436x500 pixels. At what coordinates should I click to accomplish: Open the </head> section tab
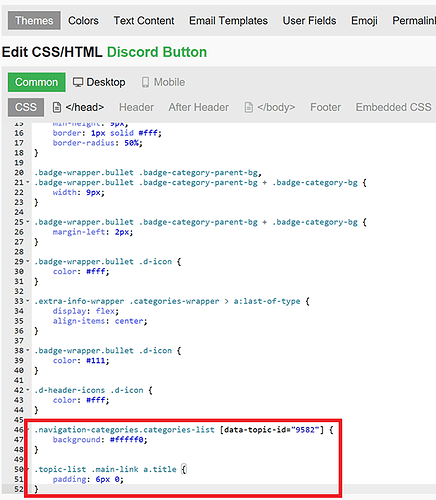pyautogui.click(x=78, y=107)
